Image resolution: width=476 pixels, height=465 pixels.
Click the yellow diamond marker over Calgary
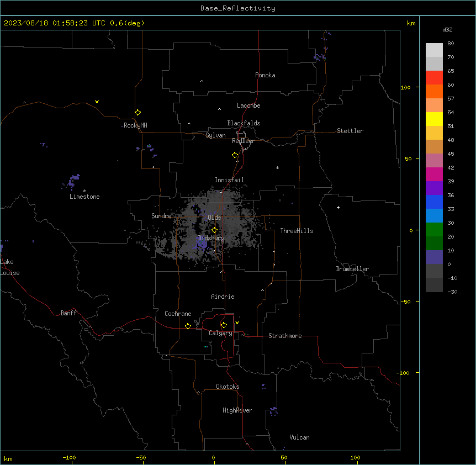click(x=224, y=325)
